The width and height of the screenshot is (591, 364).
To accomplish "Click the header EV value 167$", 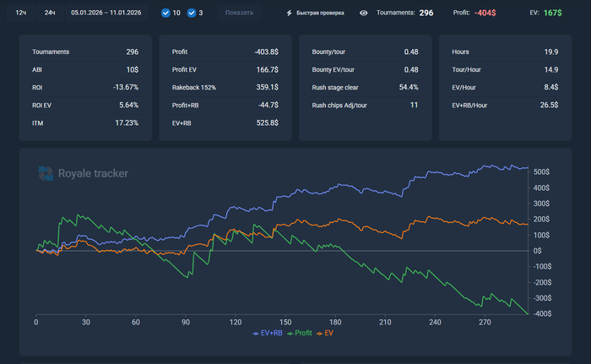I will 552,13.
